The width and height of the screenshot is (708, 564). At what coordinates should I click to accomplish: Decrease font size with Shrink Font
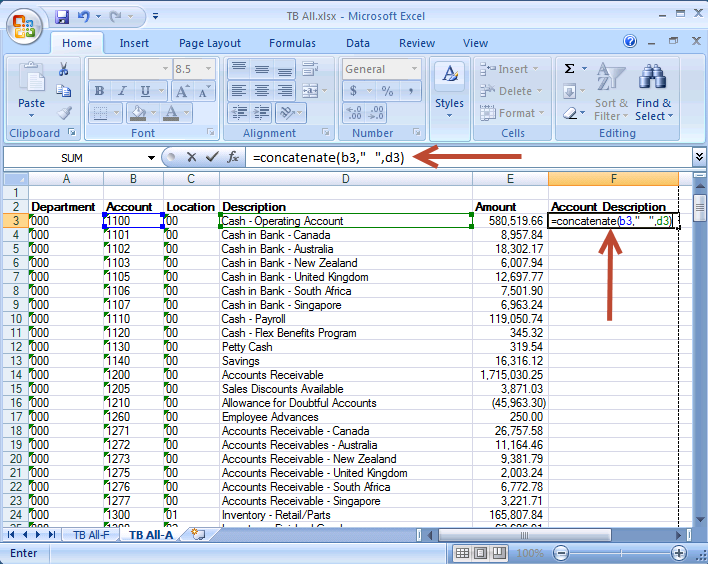coord(204,91)
